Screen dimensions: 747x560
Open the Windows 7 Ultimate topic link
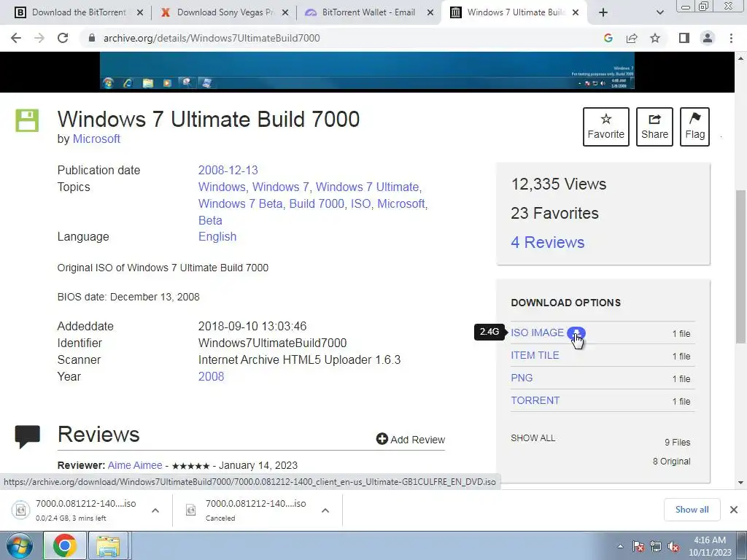(x=368, y=187)
